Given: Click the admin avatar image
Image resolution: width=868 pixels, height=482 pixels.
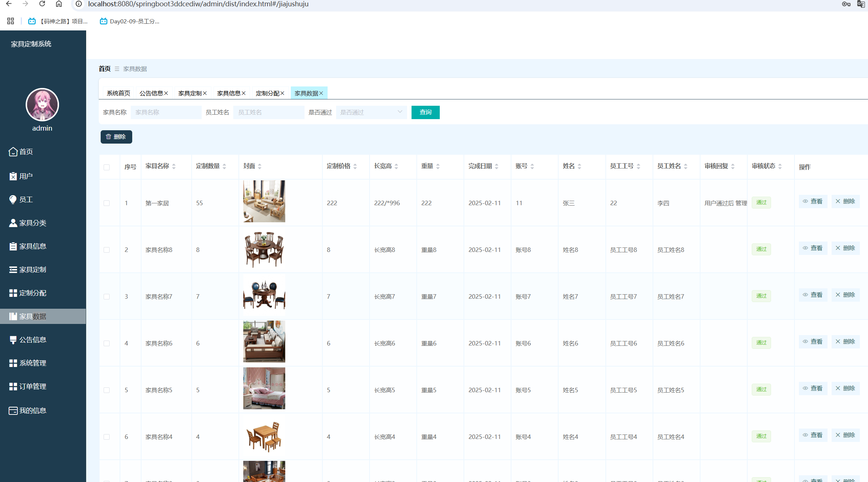Looking at the screenshot, I should (x=42, y=105).
